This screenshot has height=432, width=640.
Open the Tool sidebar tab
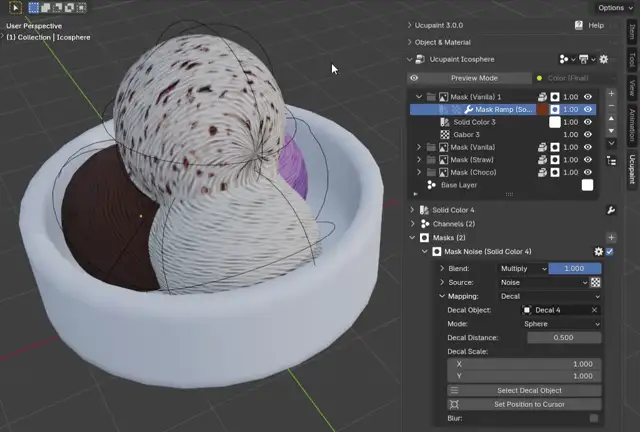pyautogui.click(x=632, y=60)
